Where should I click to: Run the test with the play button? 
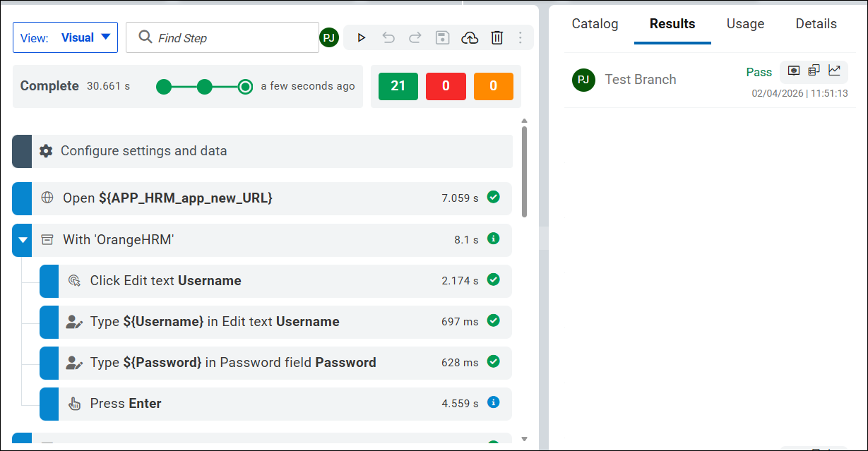click(x=362, y=38)
